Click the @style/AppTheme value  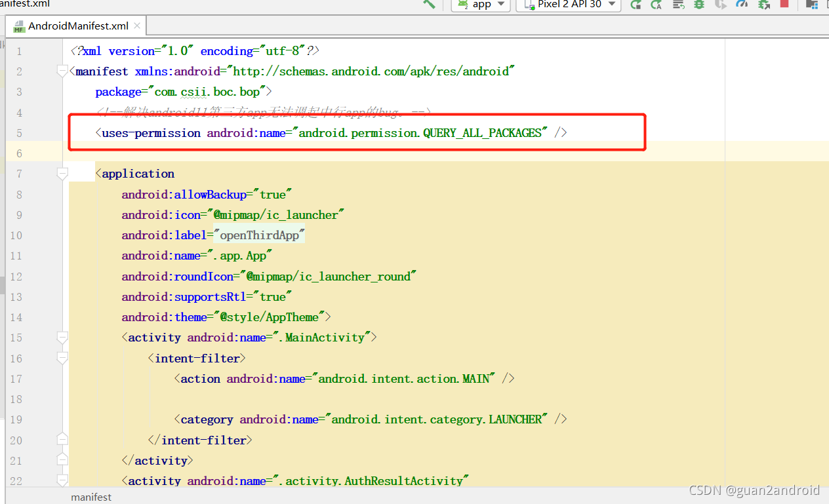click(269, 317)
